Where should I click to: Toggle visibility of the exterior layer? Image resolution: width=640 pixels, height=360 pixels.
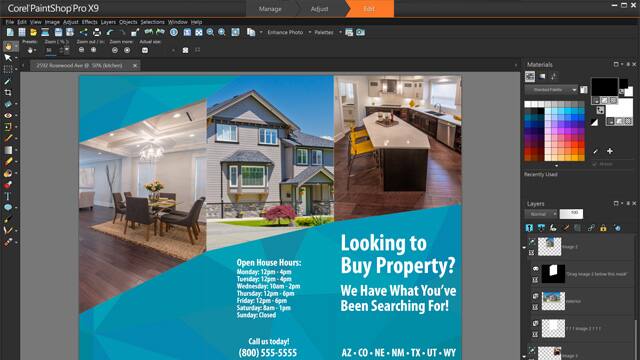[535, 296]
